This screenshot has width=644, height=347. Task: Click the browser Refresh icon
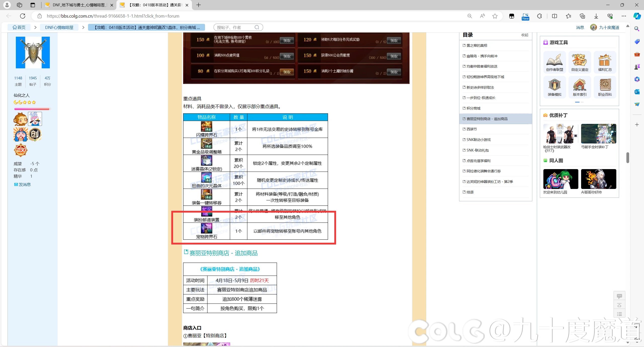[x=23, y=16]
